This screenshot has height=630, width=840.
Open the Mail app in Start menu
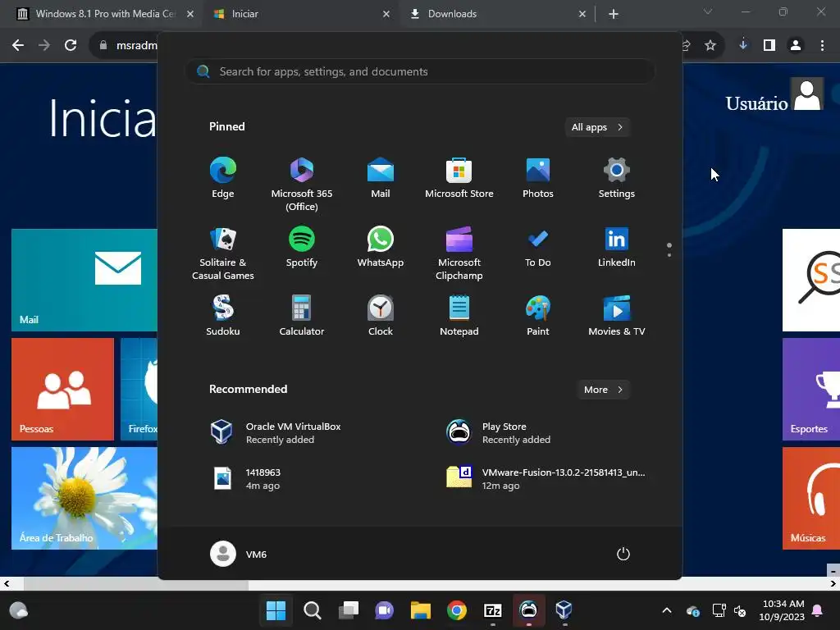click(x=381, y=178)
